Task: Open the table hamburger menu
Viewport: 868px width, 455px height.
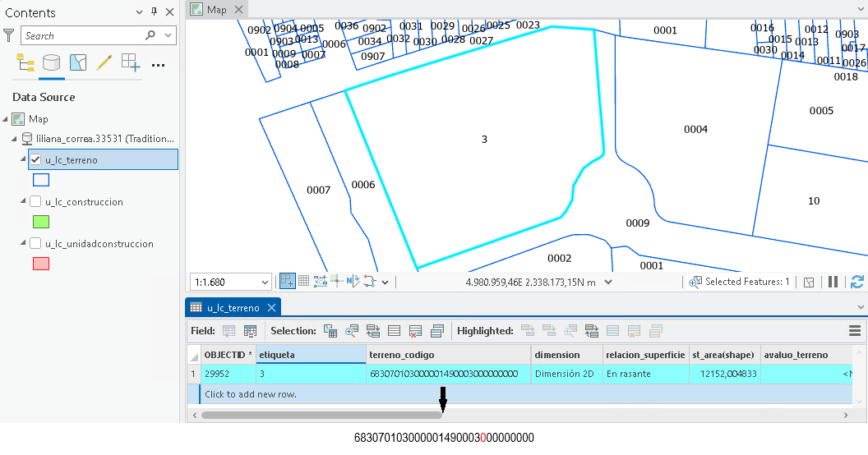Action: 855,331
